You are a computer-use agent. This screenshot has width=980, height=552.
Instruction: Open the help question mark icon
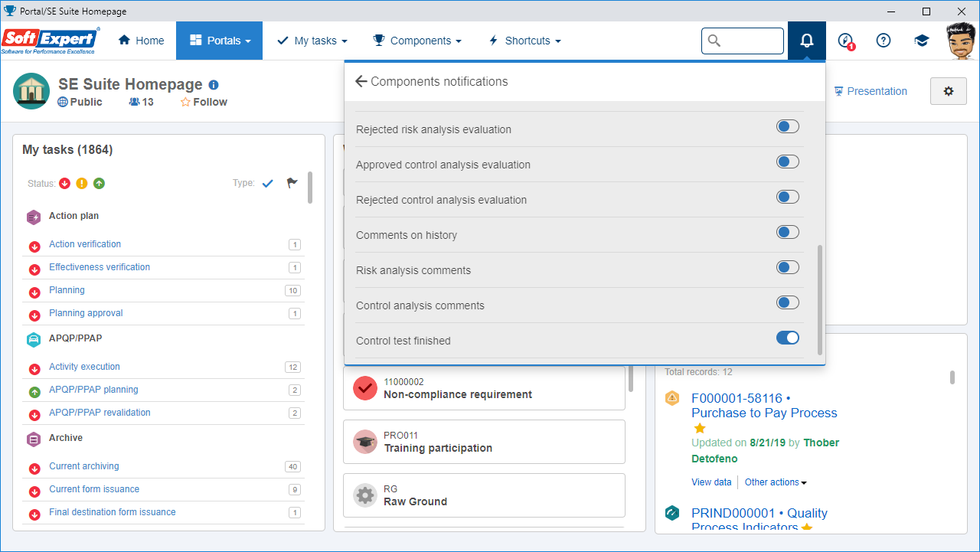[884, 41]
